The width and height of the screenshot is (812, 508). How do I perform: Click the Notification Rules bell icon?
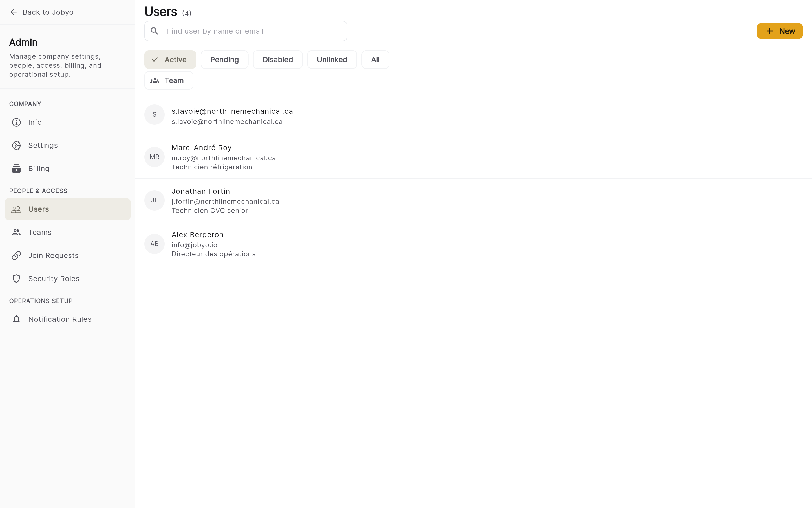pyautogui.click(x=16, y=319)
